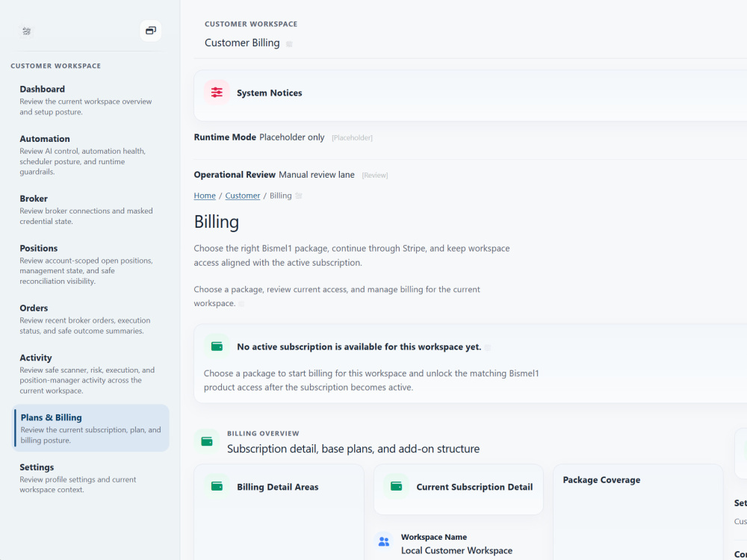
Task: Follow the Customer breadcrumb link
Action: (243, 196)
